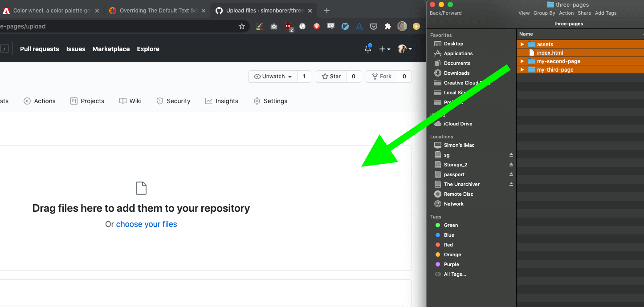The height and width of the screenshot is (307, 644).
Task: Eject The Unarchiver volume in Finder
Action: (511, 184)
